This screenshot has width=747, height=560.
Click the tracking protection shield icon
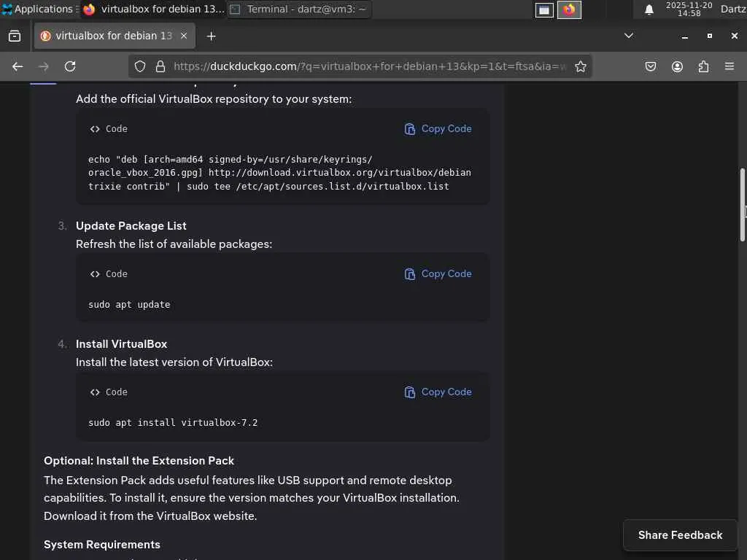[140, 66]
